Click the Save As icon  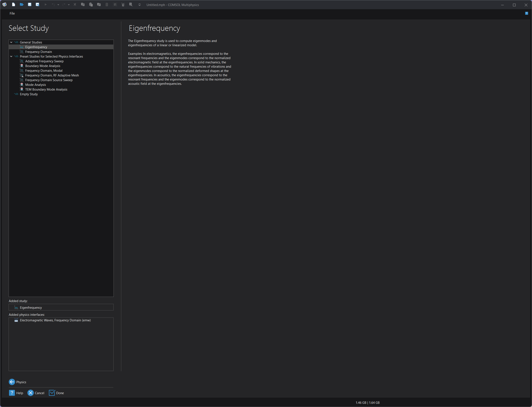(37, 4)
